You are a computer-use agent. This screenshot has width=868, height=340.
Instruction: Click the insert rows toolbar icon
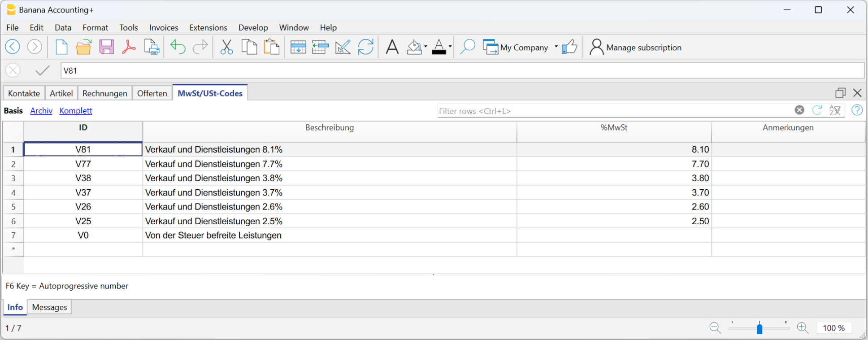click(x=321, y=47)
